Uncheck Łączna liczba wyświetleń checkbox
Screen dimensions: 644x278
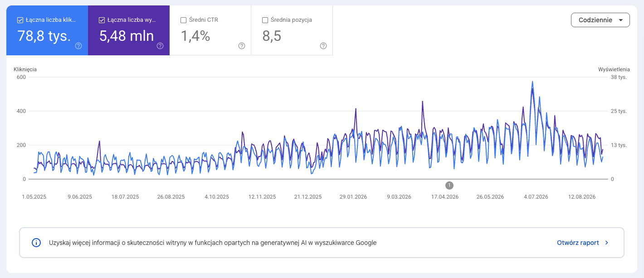coord(102,20)
